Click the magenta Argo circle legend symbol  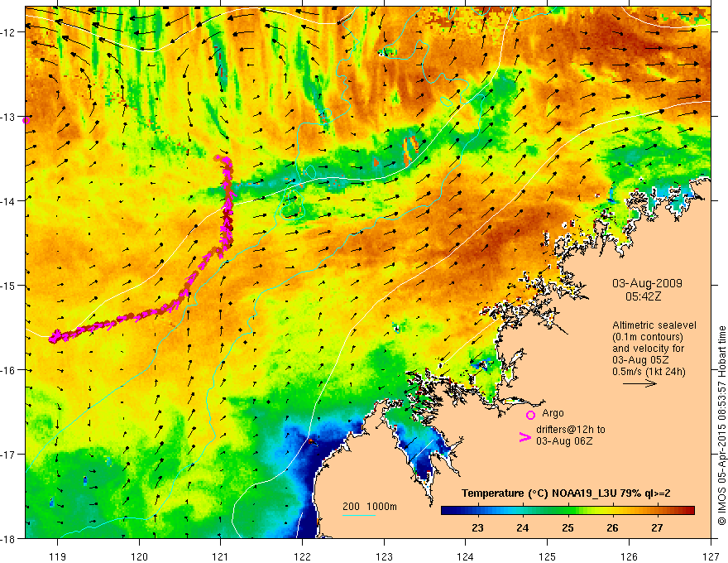pos(530,415)
